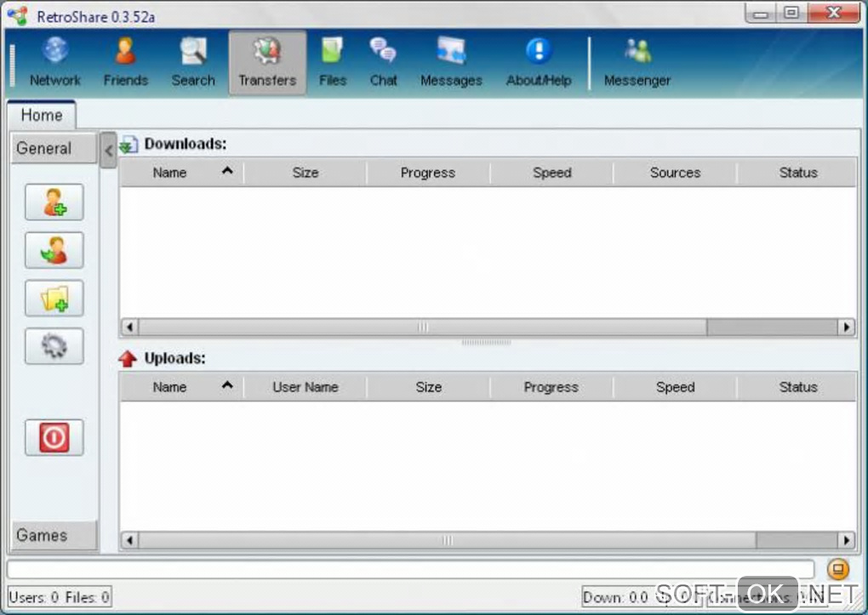Sort downloads by Size column
The height and width of the screenshot is (615, 868).
(305, 173)
